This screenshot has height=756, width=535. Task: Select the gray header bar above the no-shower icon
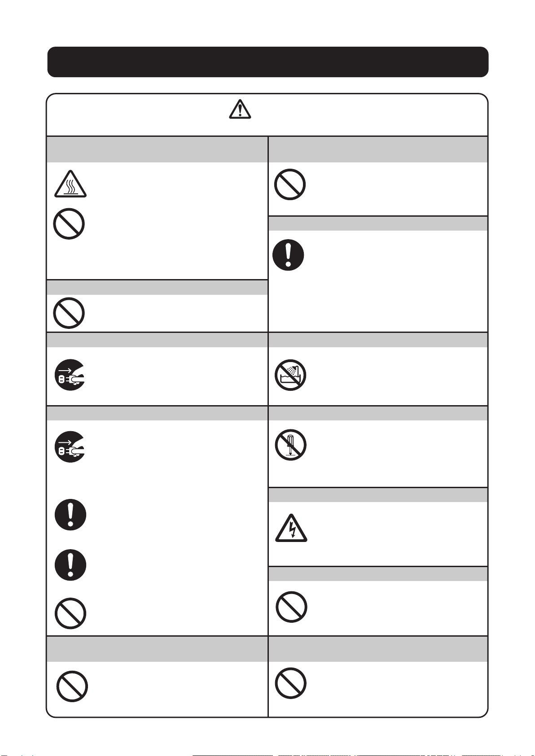tap(378, 340)
